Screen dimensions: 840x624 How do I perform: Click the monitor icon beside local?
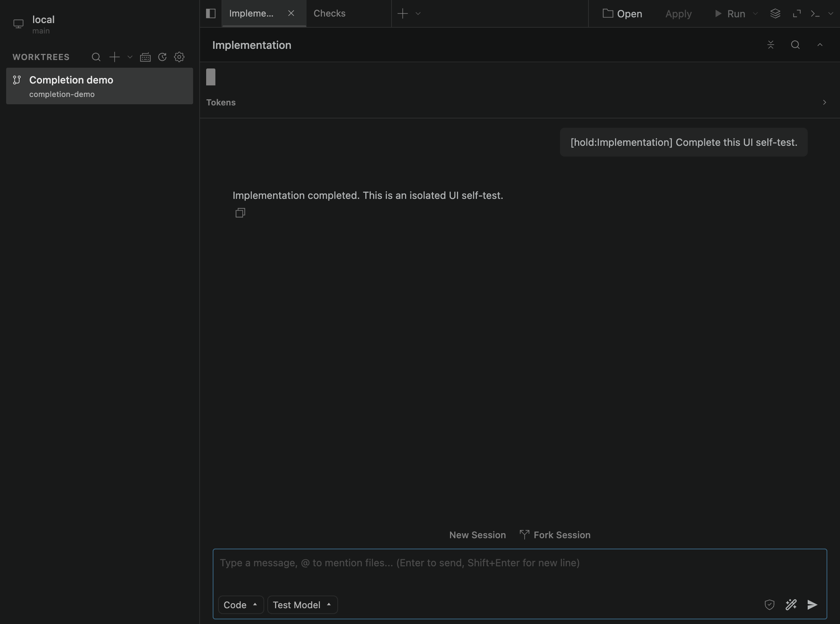tap(18, 24)
